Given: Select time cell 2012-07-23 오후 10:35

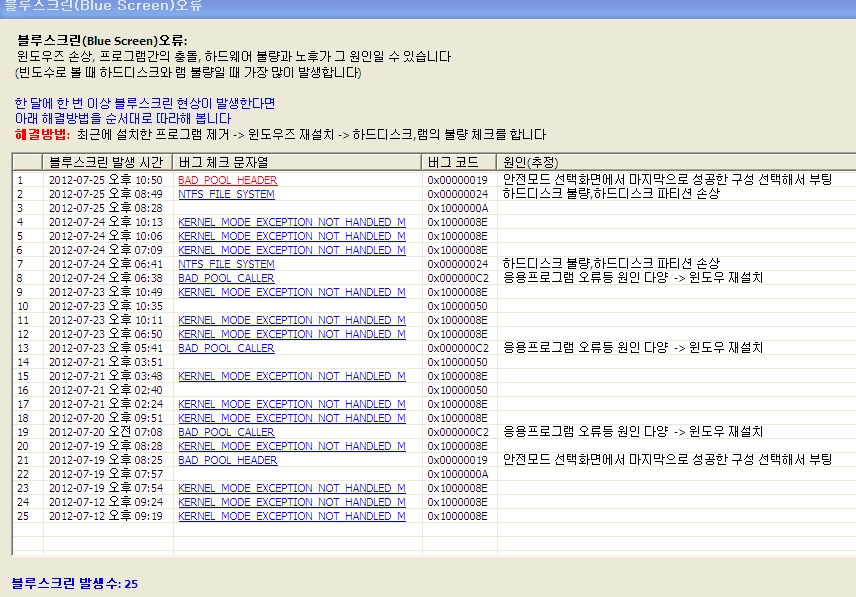Looking at the screenshot, I should click(106, 306).
